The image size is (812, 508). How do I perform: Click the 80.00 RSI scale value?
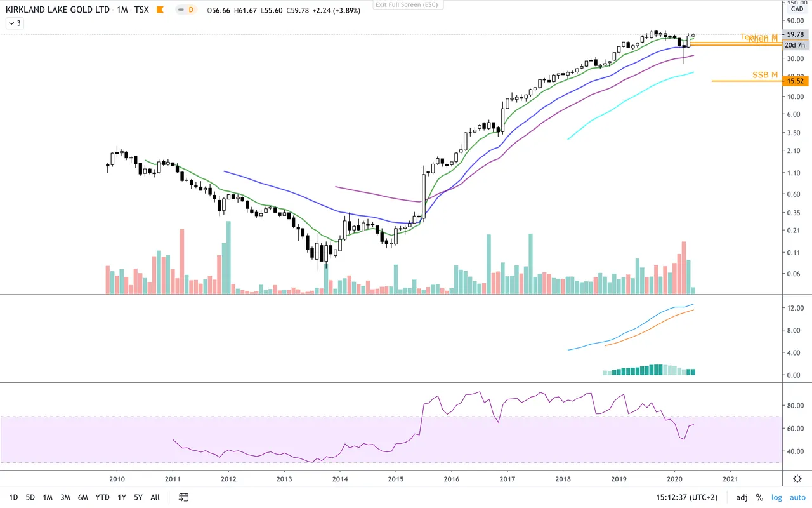pos(795,405)
